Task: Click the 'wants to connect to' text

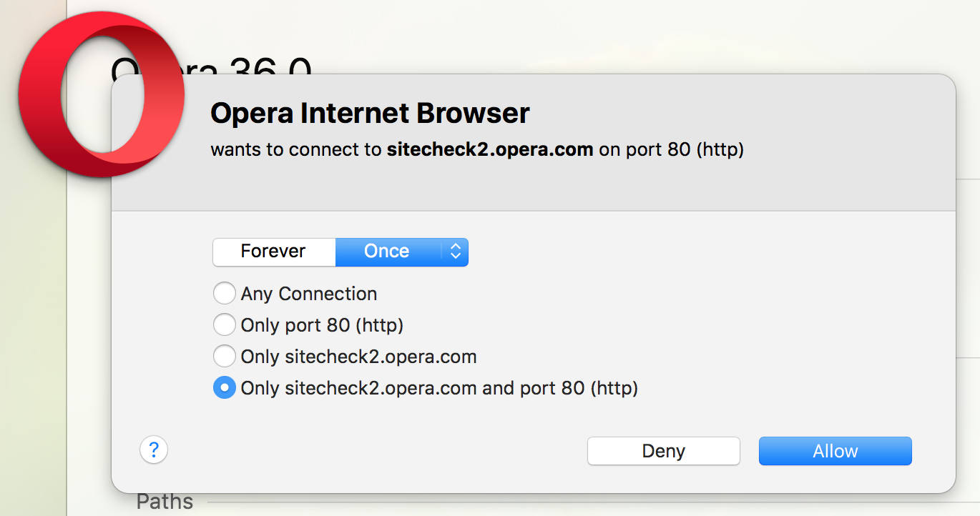Action: tap(297, 150)
